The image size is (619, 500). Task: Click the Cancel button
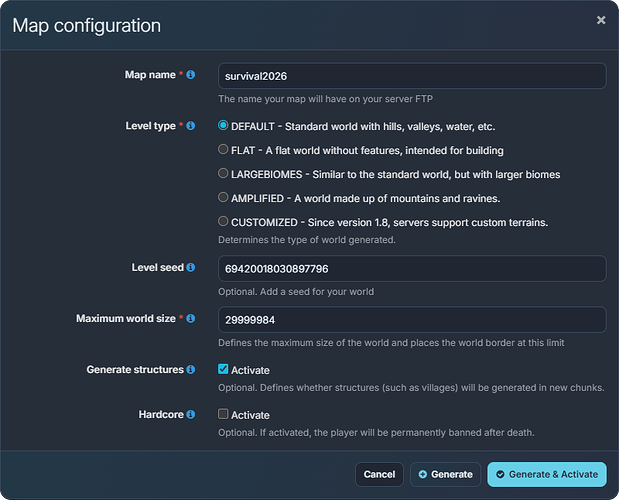[x=379, y=474]
